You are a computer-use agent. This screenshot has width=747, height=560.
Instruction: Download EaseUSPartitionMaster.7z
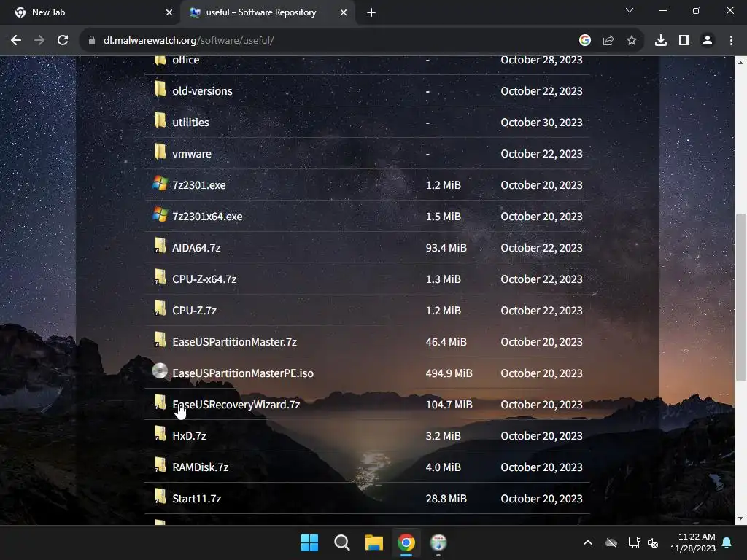(234, 343)
